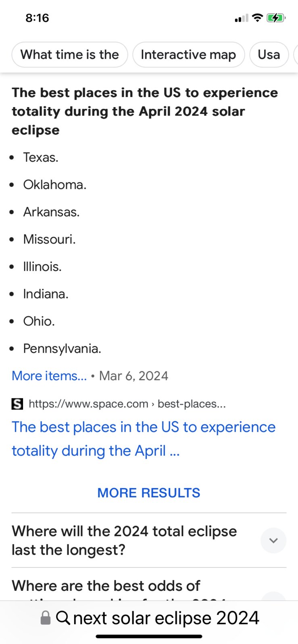Open 'More items...' link
This screenshot has height=644, width=298.
[49, 376]
